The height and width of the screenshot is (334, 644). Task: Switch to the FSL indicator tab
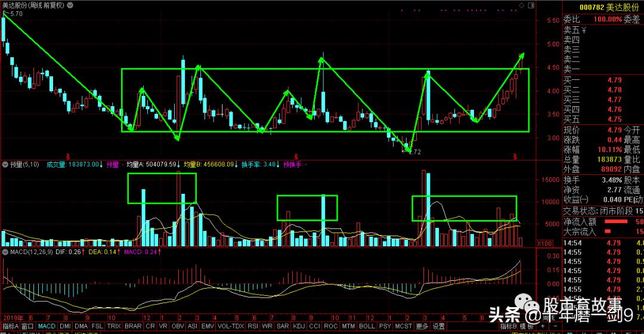[97, 326]
